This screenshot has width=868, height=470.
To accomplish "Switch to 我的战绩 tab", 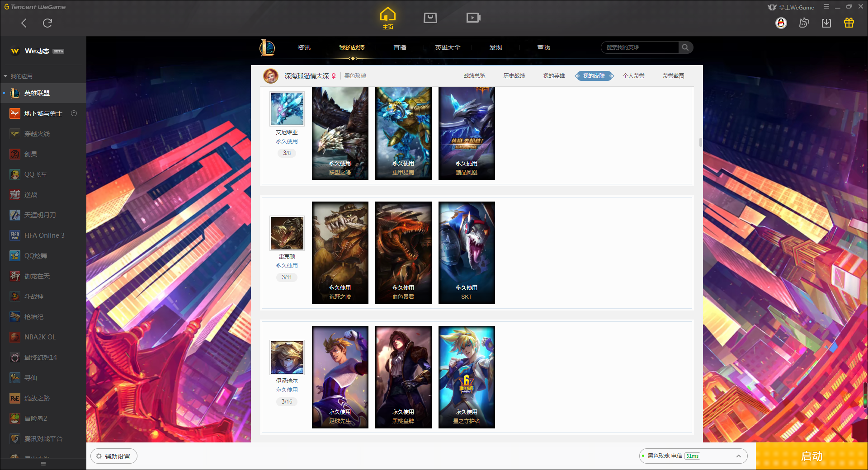I will click(x=352, y=47).
